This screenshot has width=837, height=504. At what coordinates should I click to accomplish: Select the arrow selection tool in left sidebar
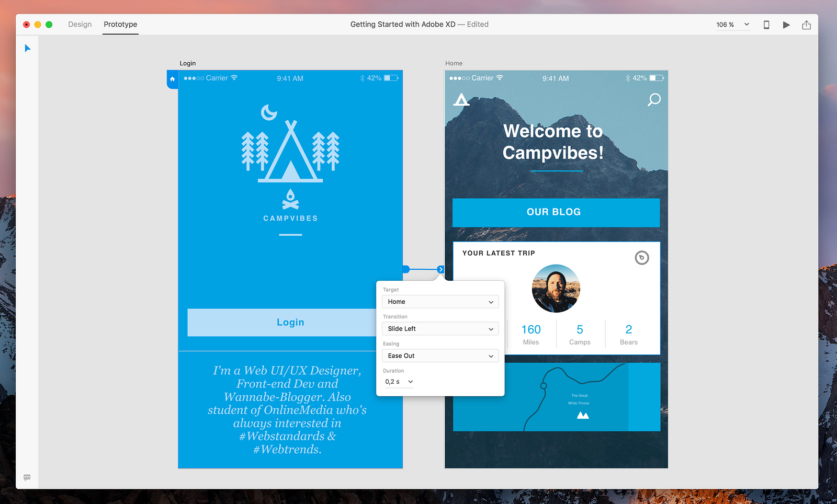pyautogui.click(x=28, y=49)
